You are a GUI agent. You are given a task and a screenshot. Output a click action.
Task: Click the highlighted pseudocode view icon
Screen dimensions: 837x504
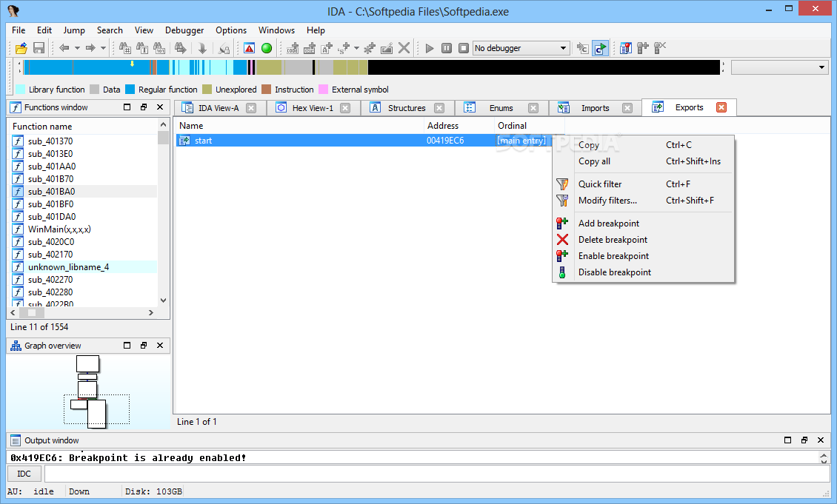point(600,49)
